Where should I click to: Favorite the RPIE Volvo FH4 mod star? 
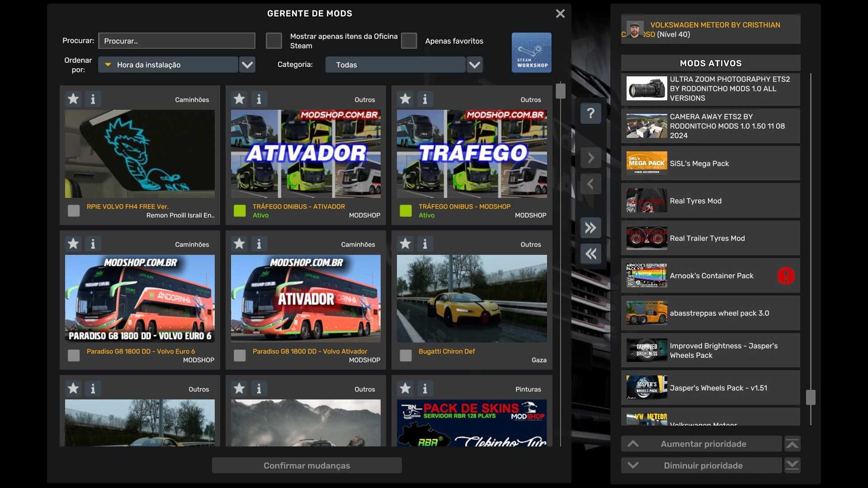click(x=73, y=99)
